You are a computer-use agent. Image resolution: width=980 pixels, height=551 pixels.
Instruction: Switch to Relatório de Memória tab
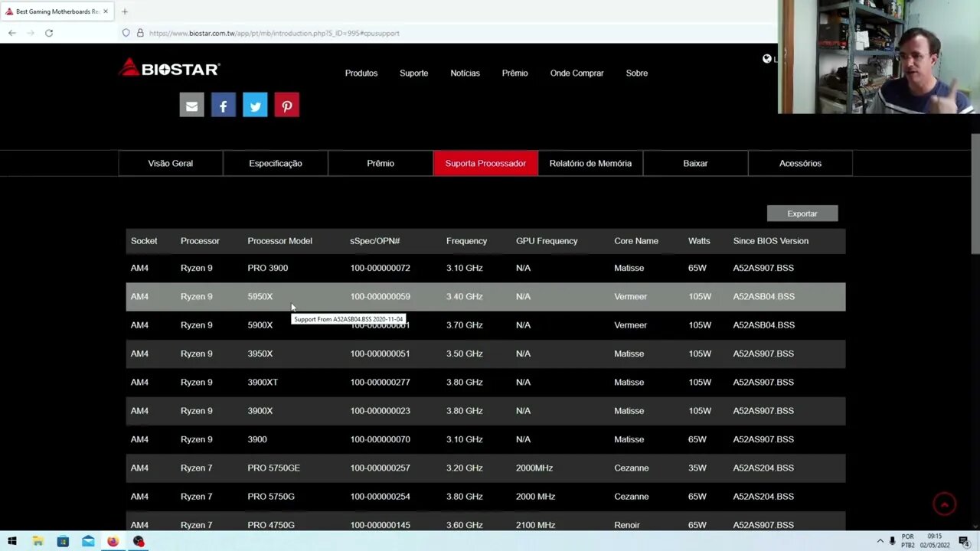pyautogui.click(x=590, y=163)
